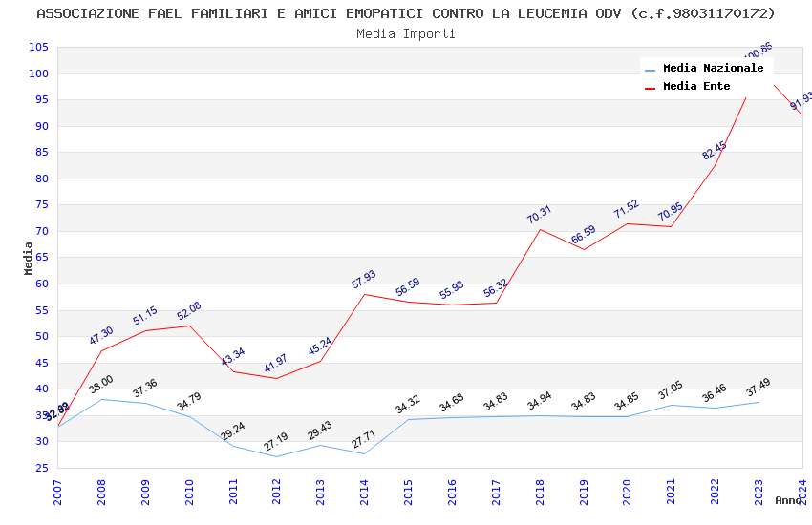
Task: Click the 2012 year tick label
Action: point(276,492)
